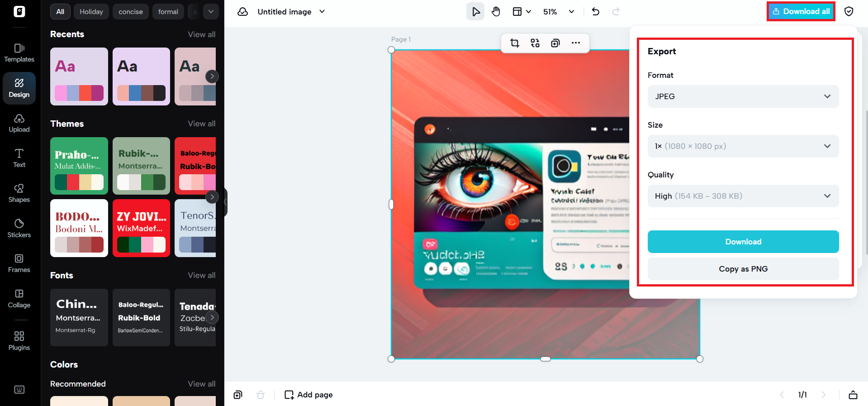The image size is (868, 406).
Task: Apply the BODO Bodoni theme
Action: pyautogui.click(x=79, y=228)
